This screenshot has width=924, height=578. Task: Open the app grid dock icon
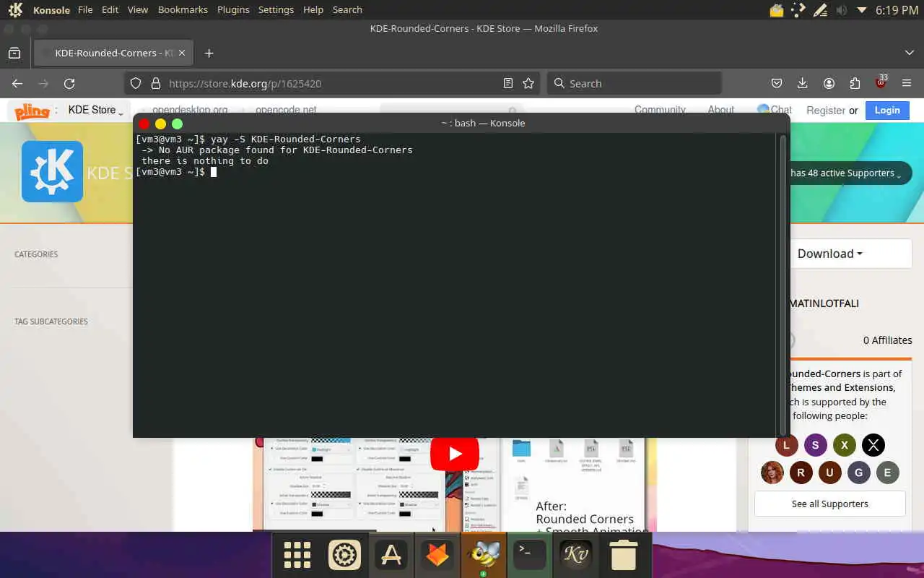pos(297,555)
